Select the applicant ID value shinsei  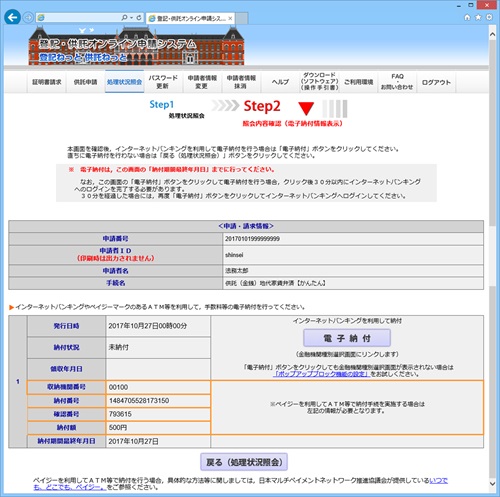[x=234, y=255]
